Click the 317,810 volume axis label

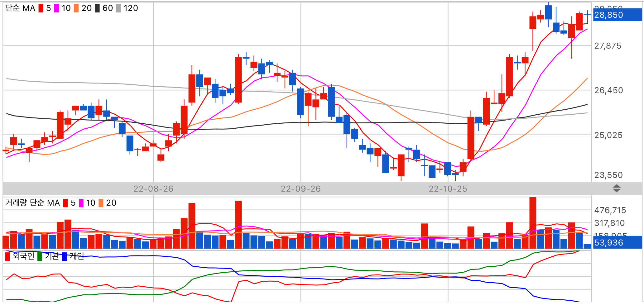coord(609,223)
